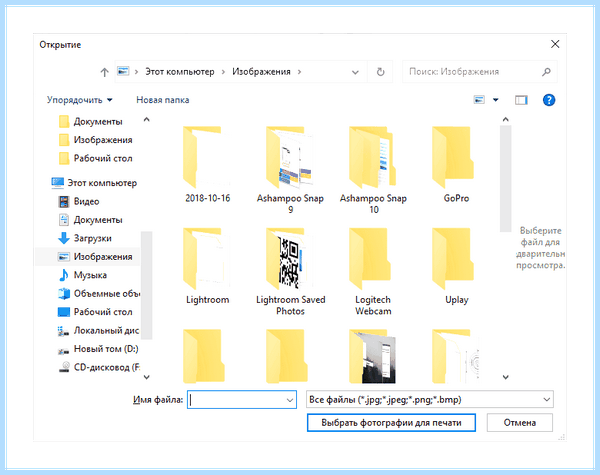Select the GoPro folder
The width and height of the screenshot is (600, 475).
[456, 165]
